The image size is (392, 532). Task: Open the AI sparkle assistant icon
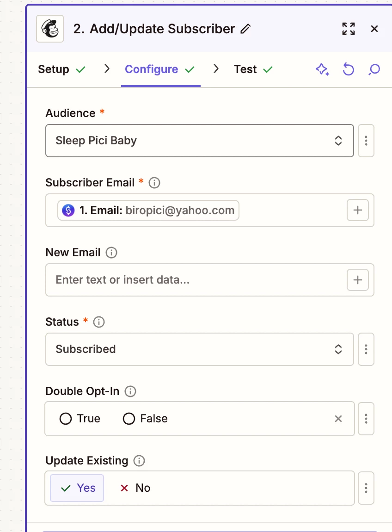coord(322,69)
